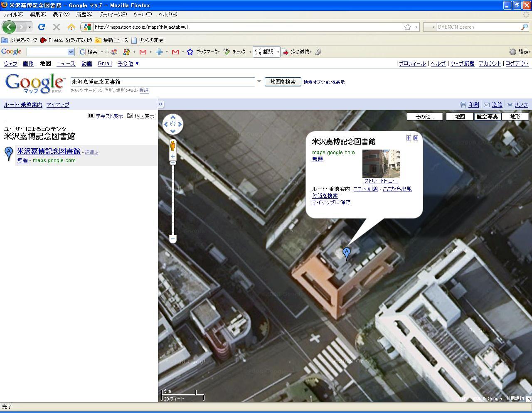Screen dimensions: 532x413
Task: Collapse the left panel with the chevron
Action: (x=160, y=104)
